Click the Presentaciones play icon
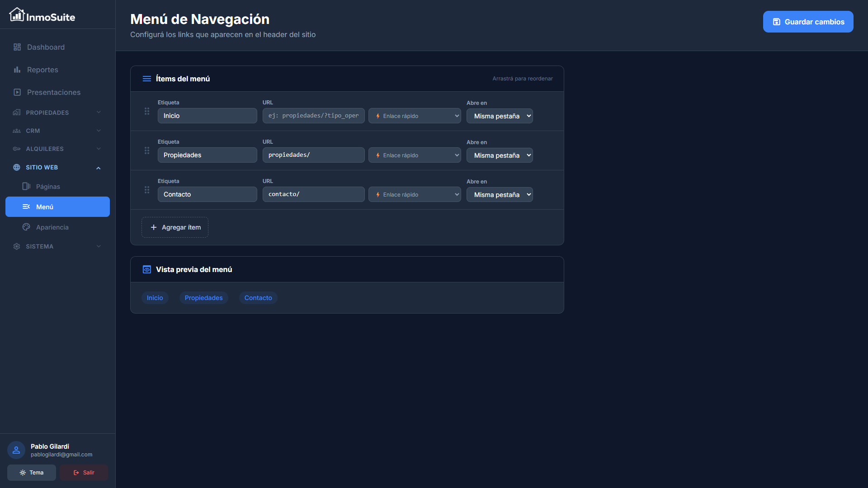This screenshot has height=488, width=868. point(17,92)
